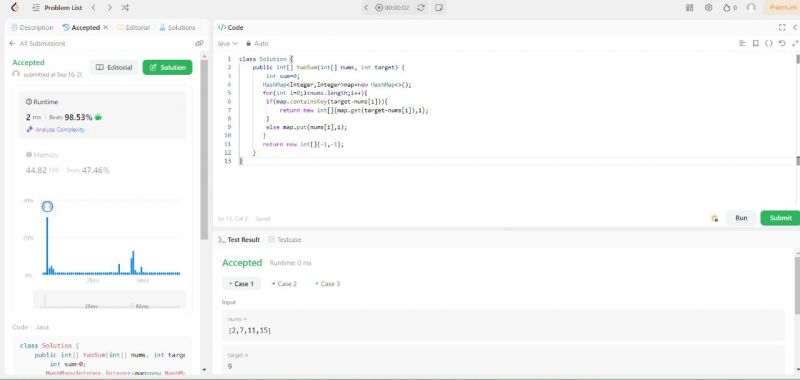800x380 pixels.
Task: Select Case 2 test result
Action: click(x=285, y=284)
